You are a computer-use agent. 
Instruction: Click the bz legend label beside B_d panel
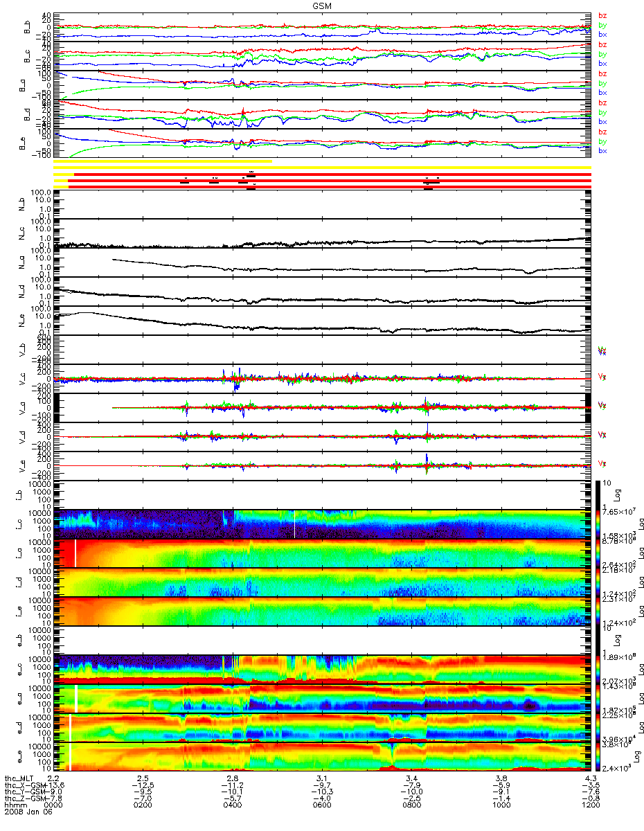tap(602, 102)
